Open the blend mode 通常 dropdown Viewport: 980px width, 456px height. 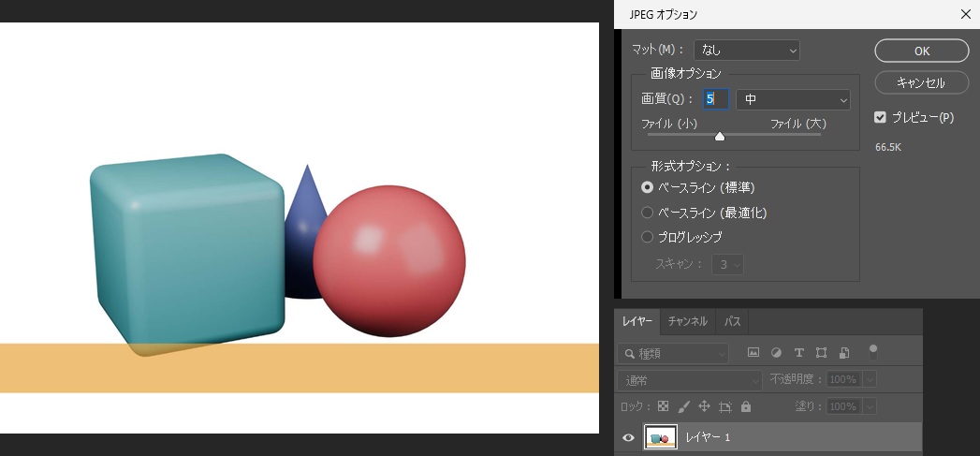pos(690,380)
